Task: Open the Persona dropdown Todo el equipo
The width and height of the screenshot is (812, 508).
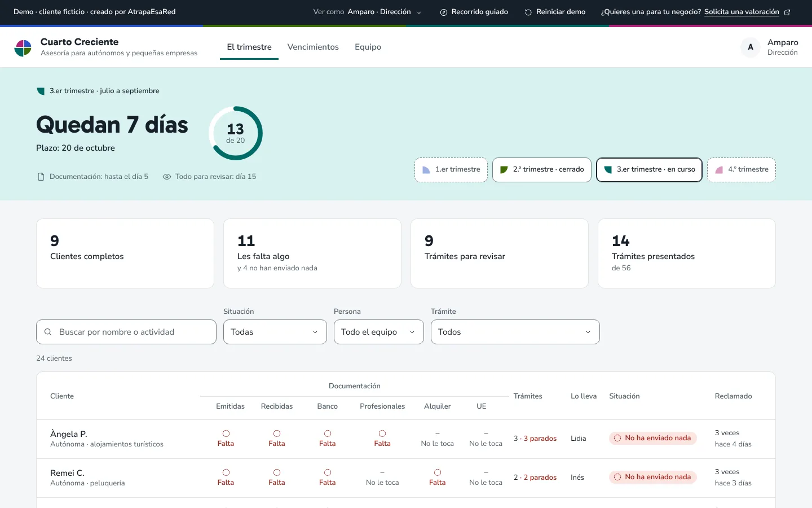Action: (379, 332)
